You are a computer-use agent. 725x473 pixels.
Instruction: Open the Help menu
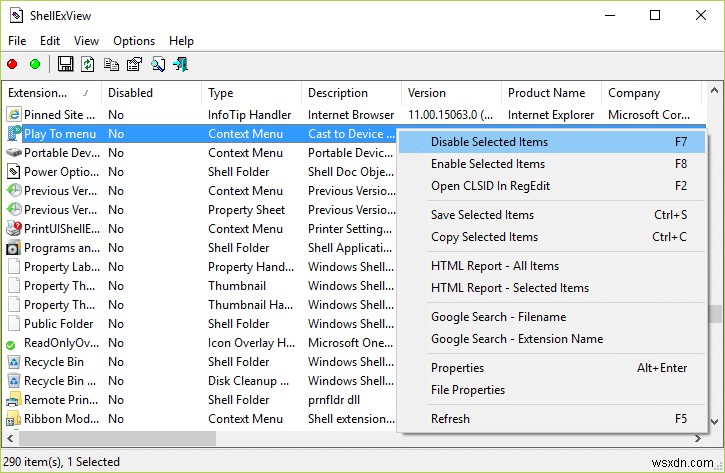(181, 41)
